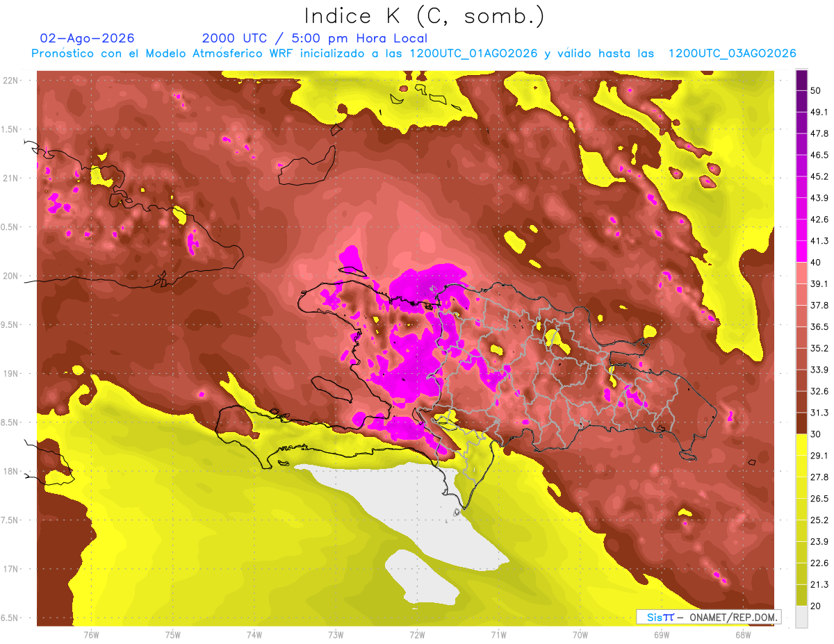
Task: Click the legend value "47.8"
Action: pos(819,133)
